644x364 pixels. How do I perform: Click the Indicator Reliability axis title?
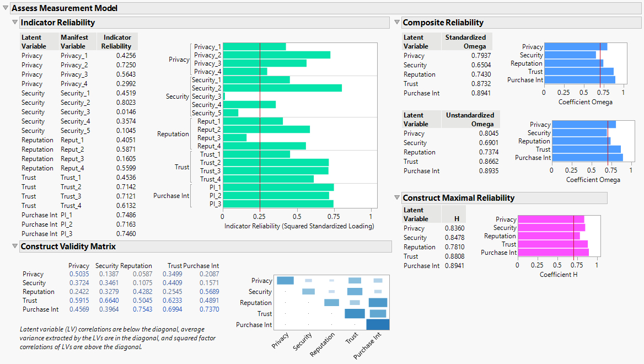click(x=300, y=224)
